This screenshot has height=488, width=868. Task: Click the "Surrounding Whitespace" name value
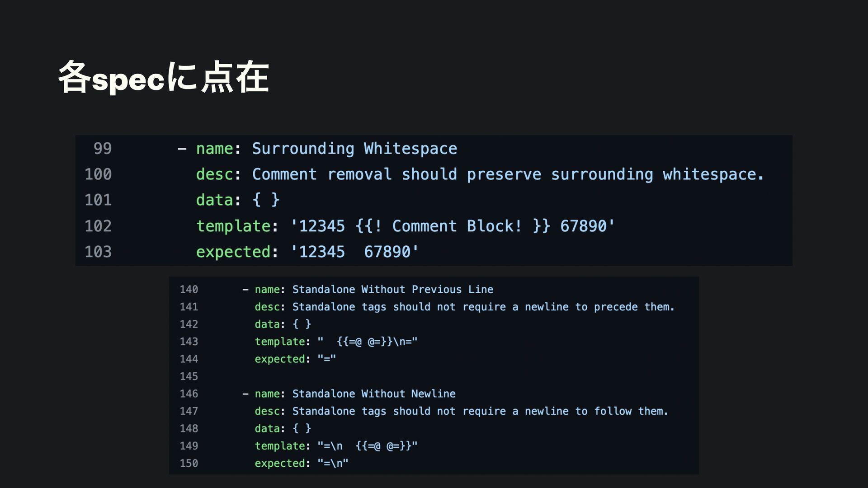coord(354,149)
